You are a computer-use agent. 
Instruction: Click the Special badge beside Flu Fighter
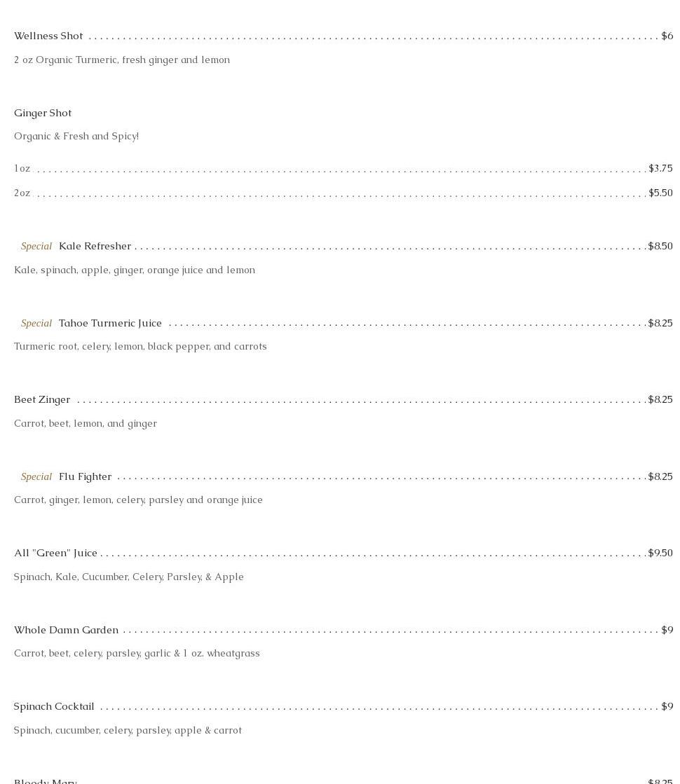pos(36,476)
